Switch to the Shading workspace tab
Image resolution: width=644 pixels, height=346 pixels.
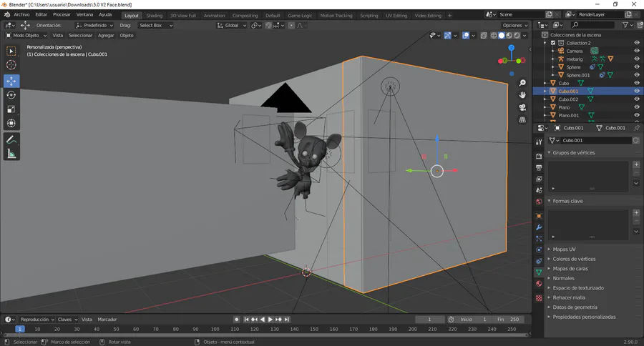155,16
